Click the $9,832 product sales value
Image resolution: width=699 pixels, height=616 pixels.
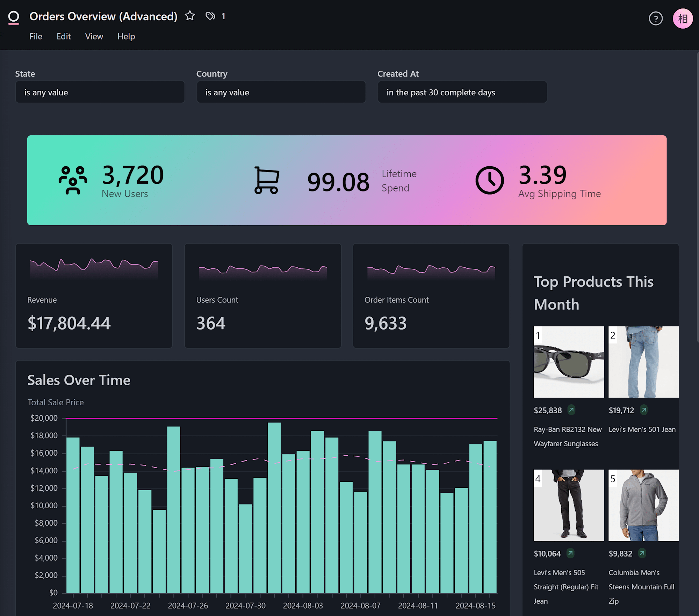pyautogui.click(x=620, y=553)
